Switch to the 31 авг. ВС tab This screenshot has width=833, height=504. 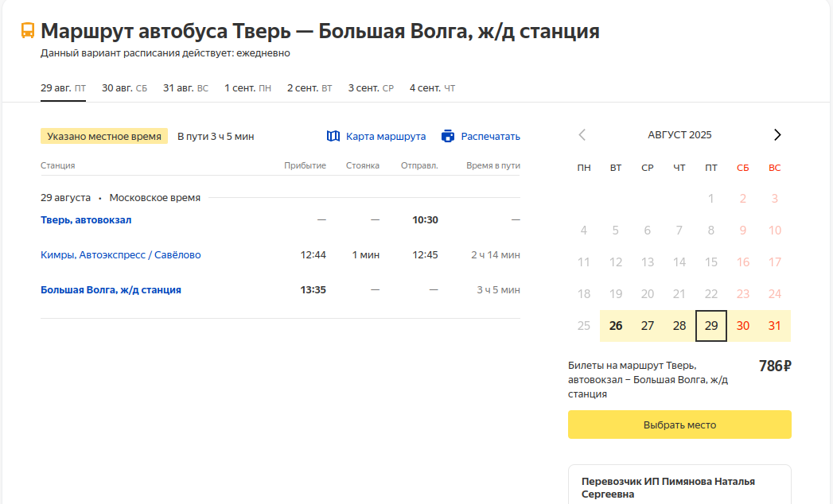185,88
